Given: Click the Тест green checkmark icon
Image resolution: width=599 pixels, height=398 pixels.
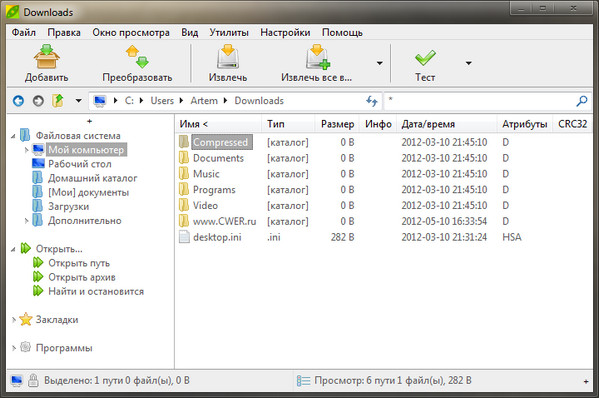Looking at the screenshot, I should 425,58.
